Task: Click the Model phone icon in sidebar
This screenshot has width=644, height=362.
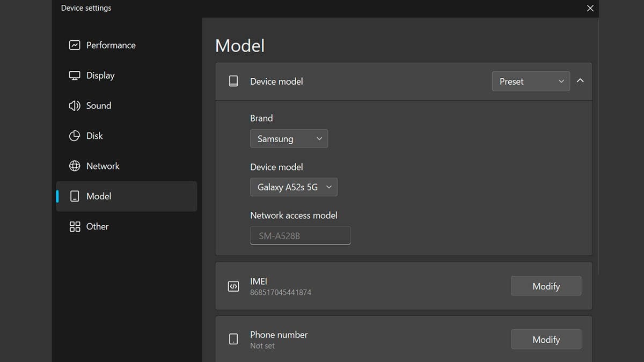Action: pyautogui.click(x=75, y=196)
